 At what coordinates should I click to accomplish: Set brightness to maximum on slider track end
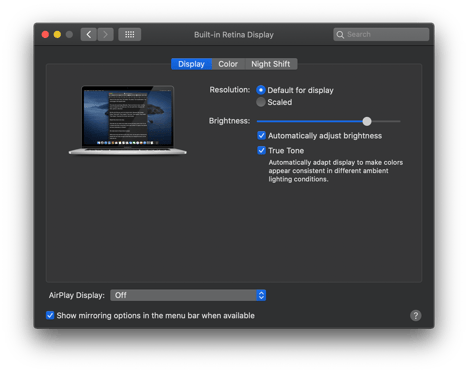pos(399,121)
